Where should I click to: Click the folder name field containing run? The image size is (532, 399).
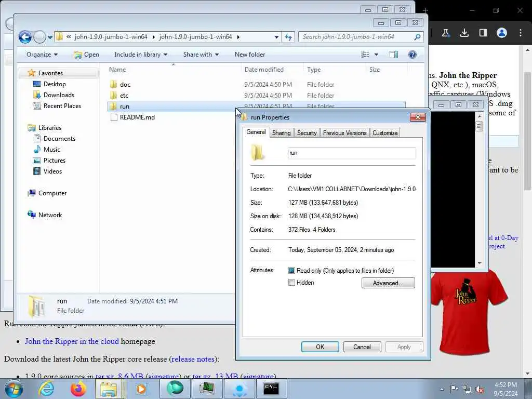(x=352, y=153)
